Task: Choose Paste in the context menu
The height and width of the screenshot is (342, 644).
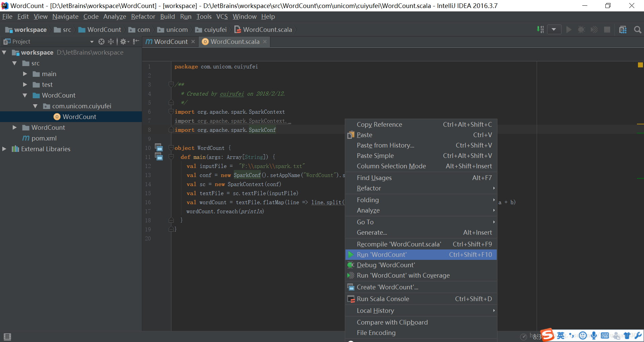Action: (421, 135)
